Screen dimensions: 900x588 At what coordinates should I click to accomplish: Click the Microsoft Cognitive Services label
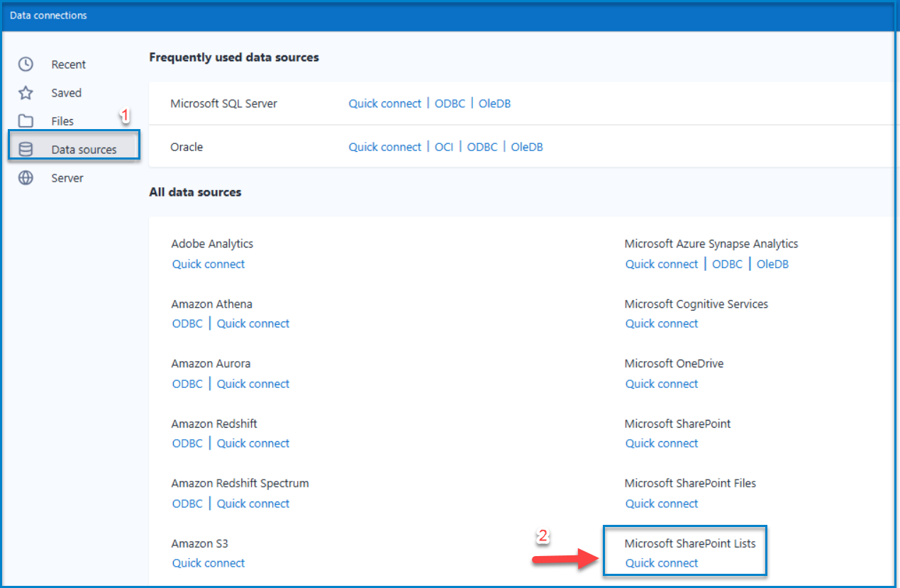point(696,304)
